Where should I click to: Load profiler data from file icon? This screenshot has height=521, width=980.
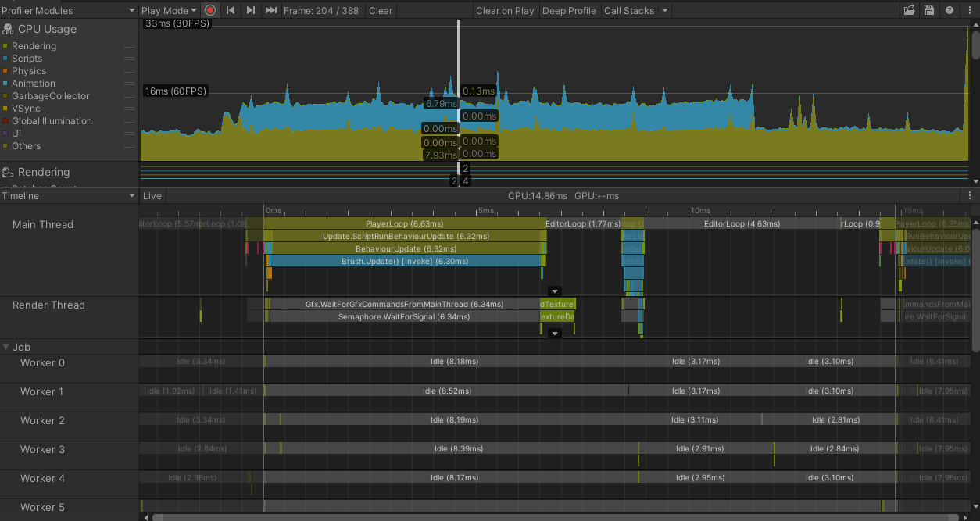point(909,10)
